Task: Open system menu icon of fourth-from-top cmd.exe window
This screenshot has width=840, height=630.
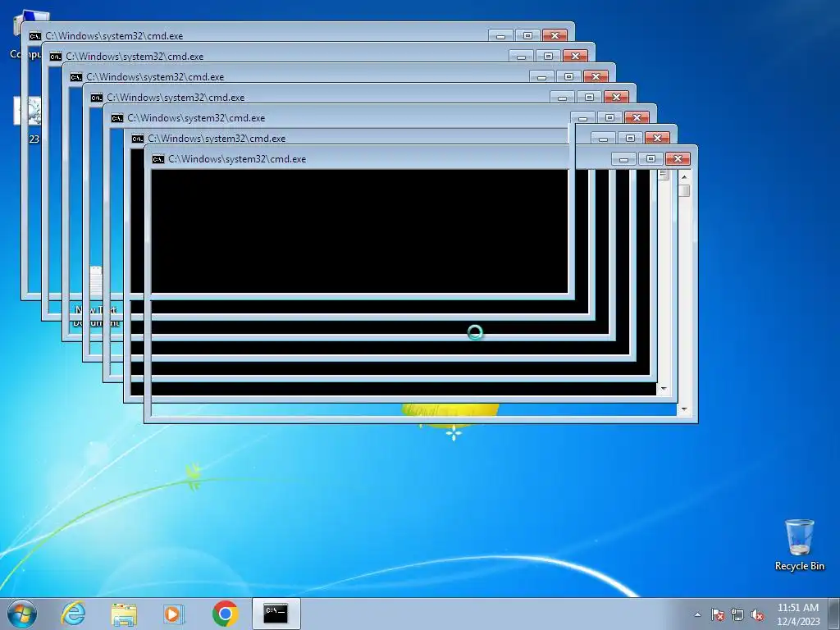Action: coord(97,98)
